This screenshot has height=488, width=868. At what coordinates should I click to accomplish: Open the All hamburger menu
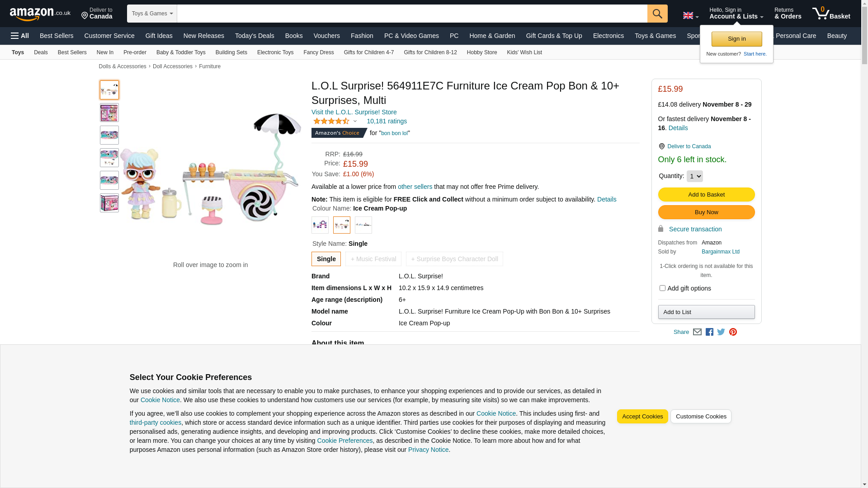(20, 36)
